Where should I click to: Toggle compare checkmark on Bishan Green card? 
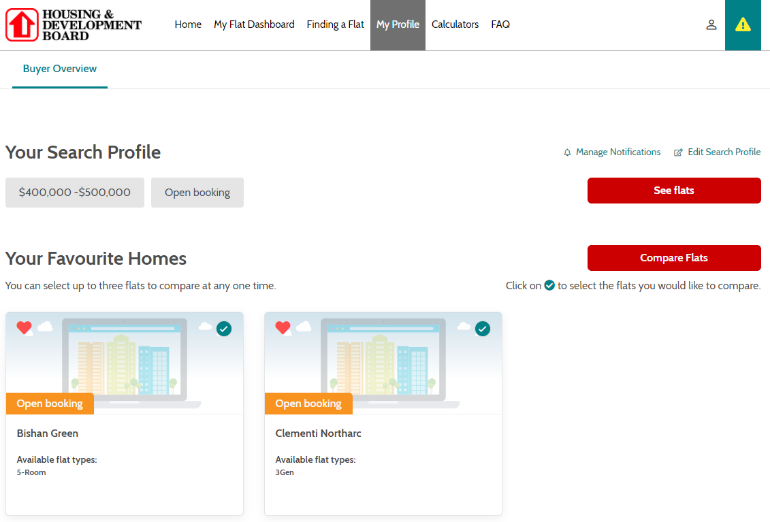224,329
